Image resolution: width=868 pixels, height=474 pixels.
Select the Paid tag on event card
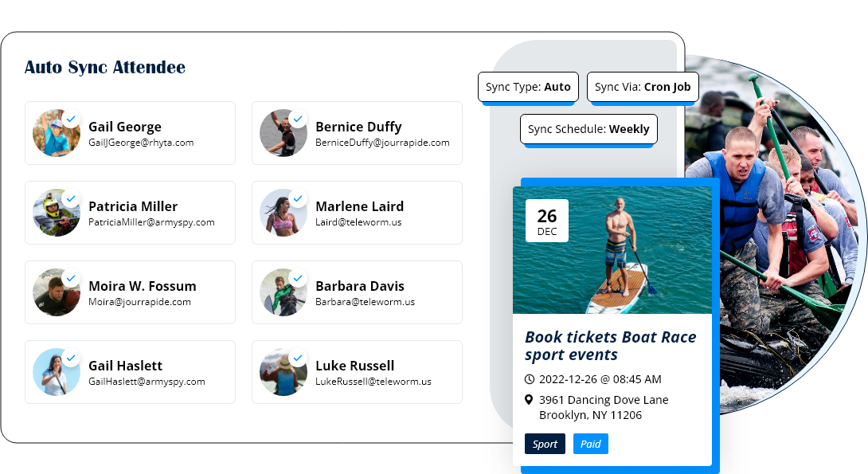[x=590, y=444]
